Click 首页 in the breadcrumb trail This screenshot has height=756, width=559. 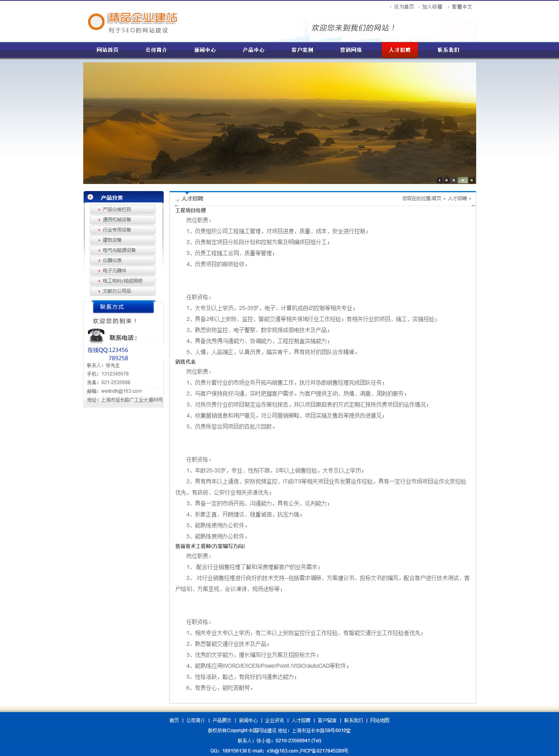click(437, 199)
